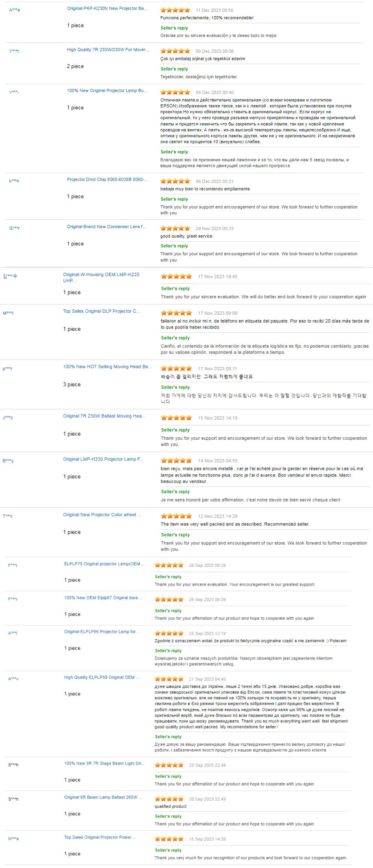Viewport: 373px width, 868px height.
Task: Click reviewer name G***r
Action: coord(15,228)
